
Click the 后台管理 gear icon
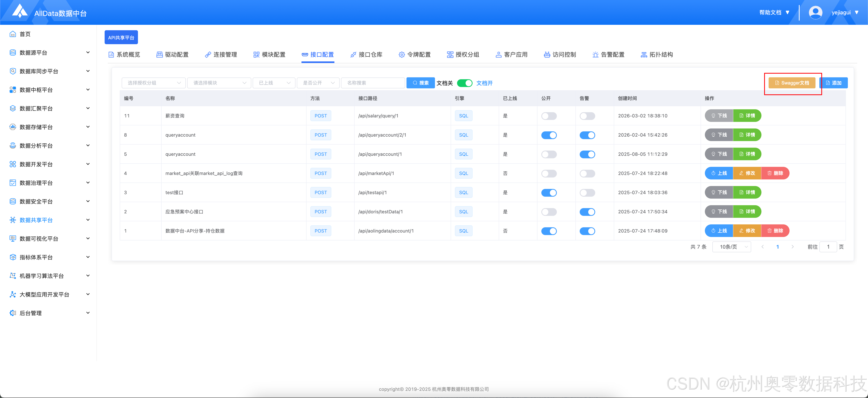[13, 313]
